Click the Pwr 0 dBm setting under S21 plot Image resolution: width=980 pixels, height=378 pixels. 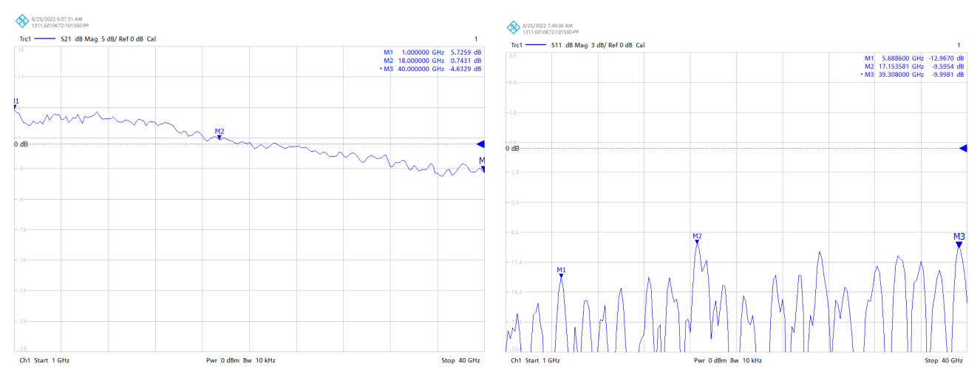coord(222,360)
